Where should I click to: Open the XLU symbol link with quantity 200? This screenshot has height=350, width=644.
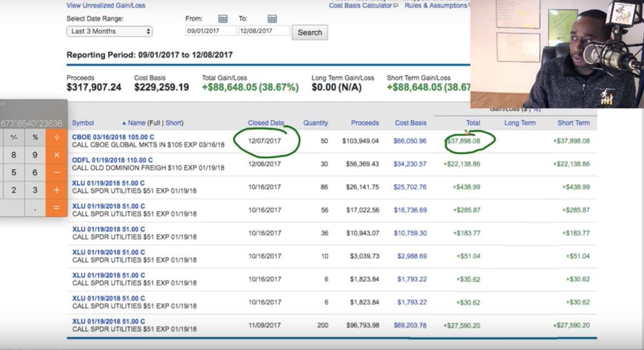tap(109, 321)
